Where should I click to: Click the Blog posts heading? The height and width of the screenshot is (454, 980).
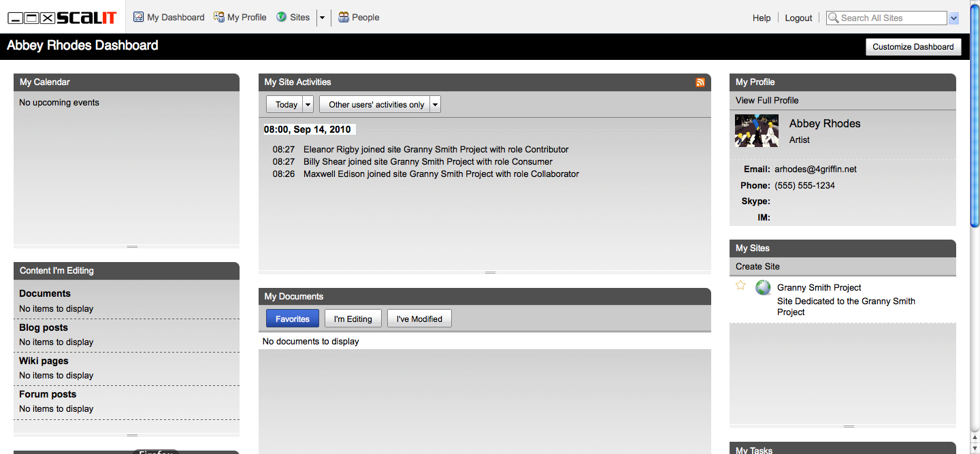pos(44,327)
